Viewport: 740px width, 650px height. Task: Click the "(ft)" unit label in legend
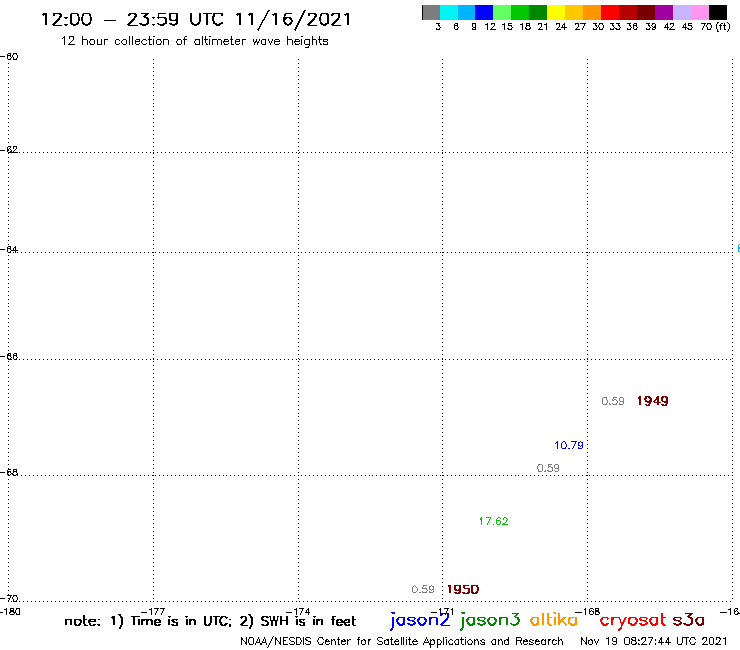click(722, 27)
